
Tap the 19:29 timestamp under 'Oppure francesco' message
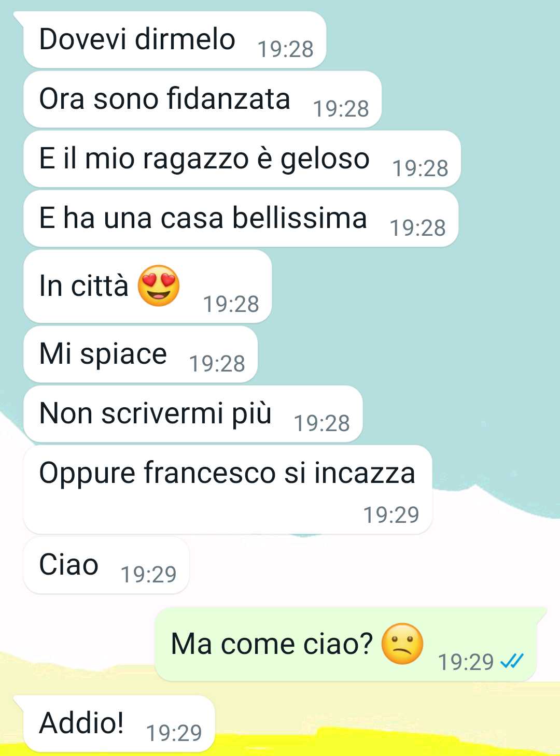(391, 515)
